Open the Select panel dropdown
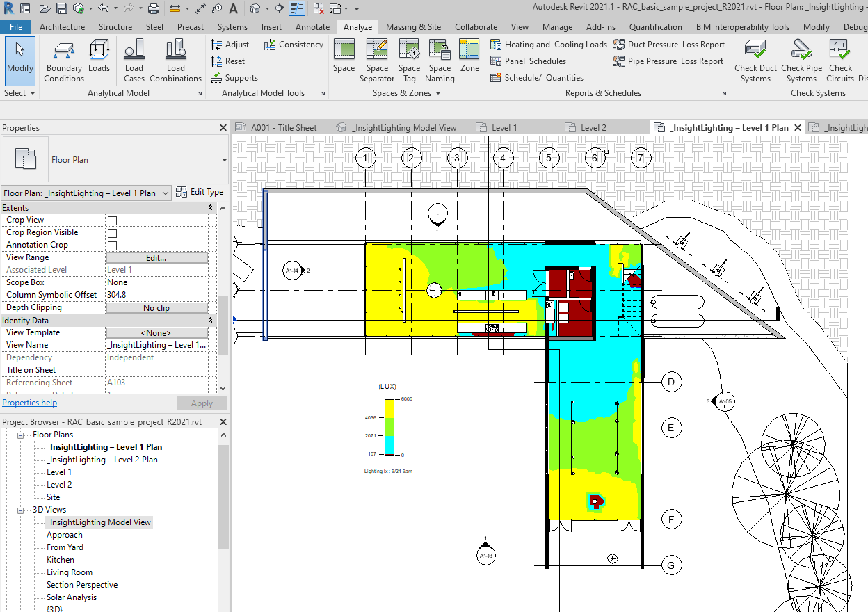 point(20,93)
